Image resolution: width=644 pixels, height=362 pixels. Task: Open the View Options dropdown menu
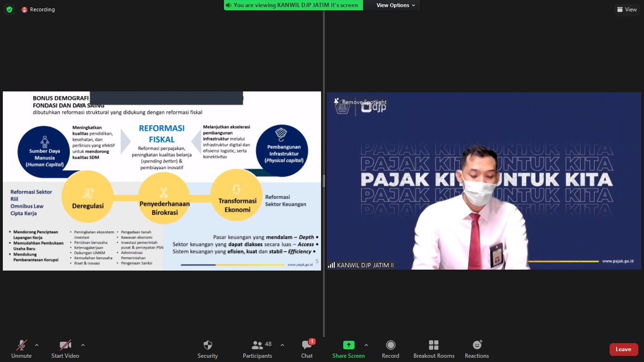pos(396,5)
